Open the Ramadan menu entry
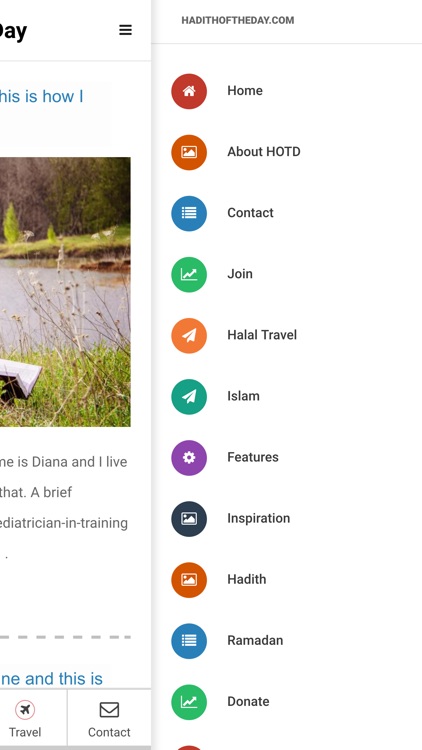The width and height of the screenshot is (422, 750). [x=255, y=640]
